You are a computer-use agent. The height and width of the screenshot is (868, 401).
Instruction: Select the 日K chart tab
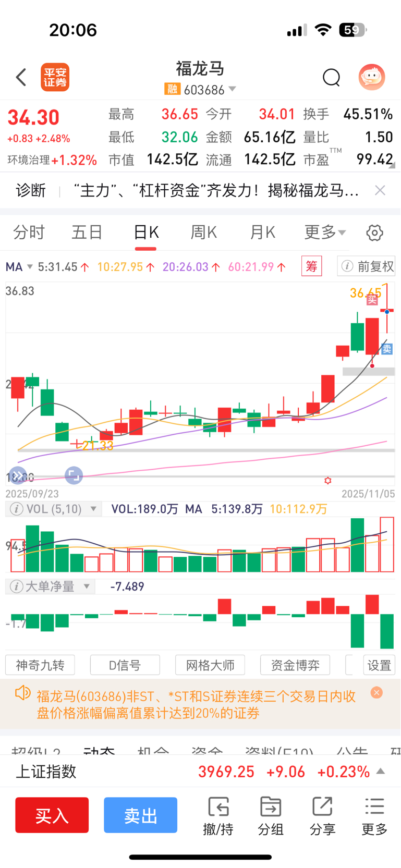146,232
